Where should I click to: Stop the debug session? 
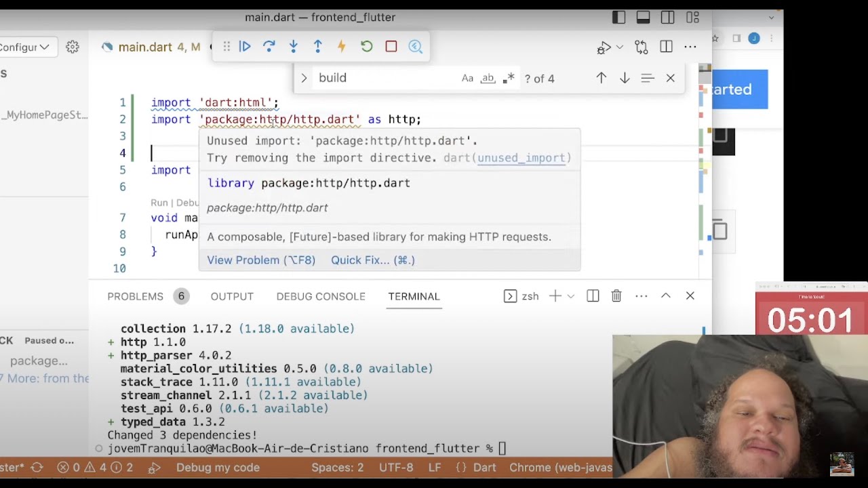[x=391, y=47]
